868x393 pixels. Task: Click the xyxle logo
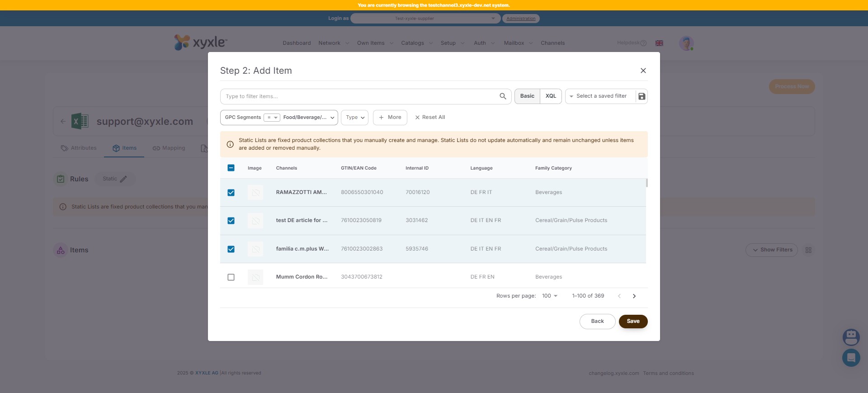(201, 43)
